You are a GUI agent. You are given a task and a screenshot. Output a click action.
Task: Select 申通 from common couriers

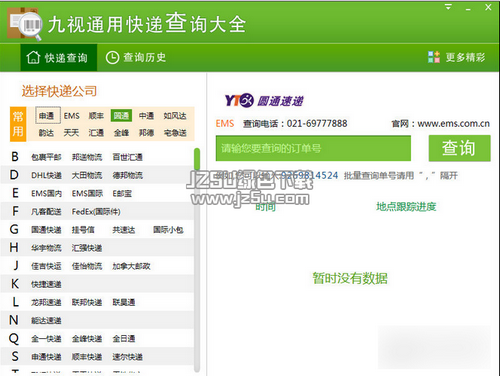coord(48,116)
